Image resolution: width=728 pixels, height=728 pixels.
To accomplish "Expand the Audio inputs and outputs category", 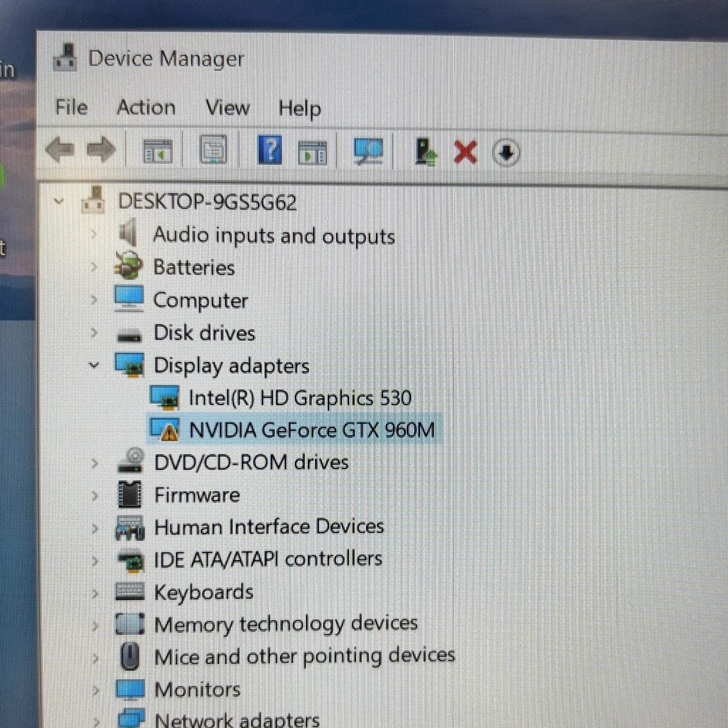I will (x=94, y=234).
